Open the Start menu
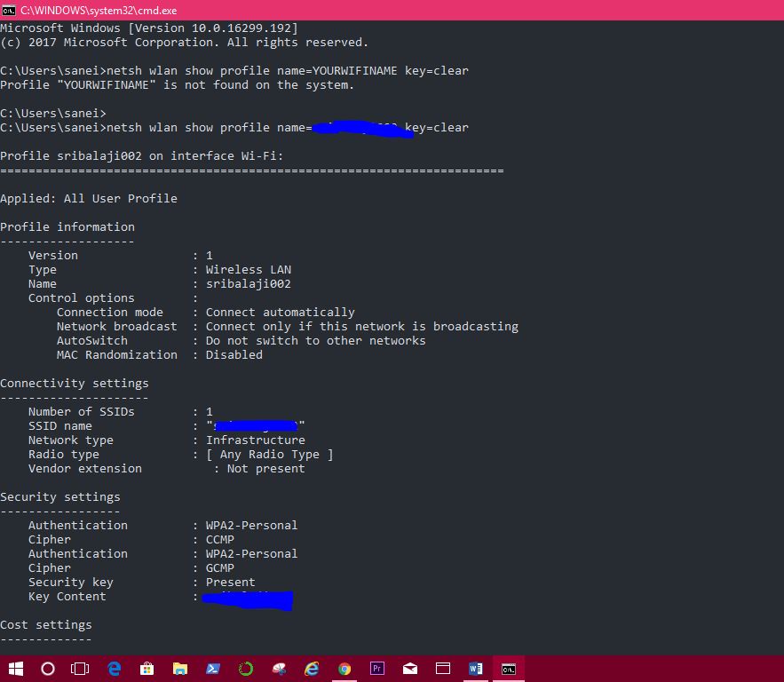 [14, 669]
